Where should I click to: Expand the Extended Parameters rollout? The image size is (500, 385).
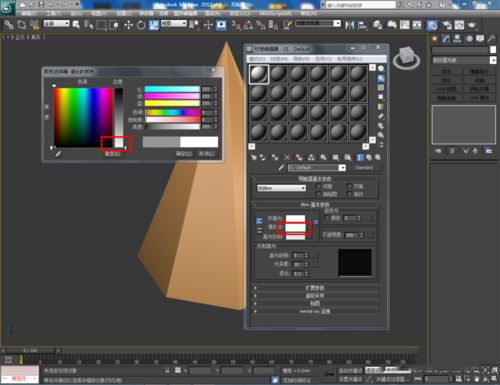coord(315,287)
